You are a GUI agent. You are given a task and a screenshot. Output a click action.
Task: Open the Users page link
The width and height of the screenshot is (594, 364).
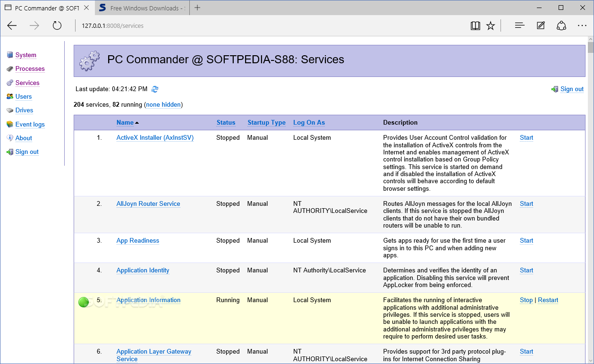[24, 96]
